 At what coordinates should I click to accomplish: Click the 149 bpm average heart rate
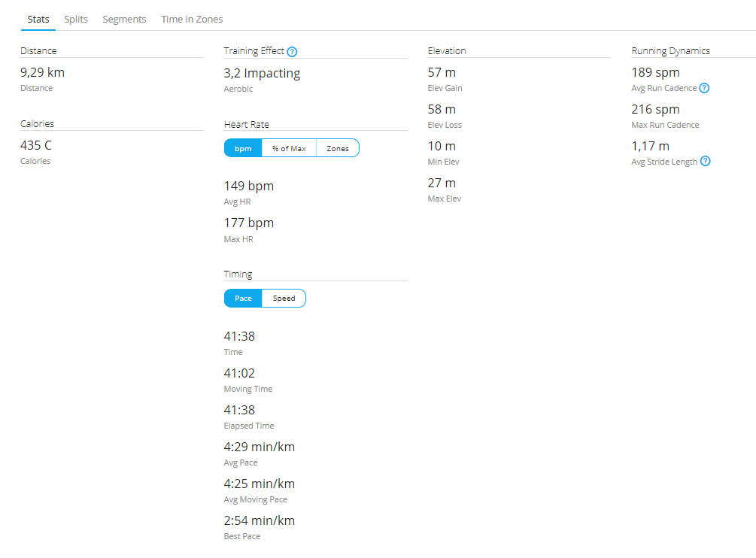249,186
